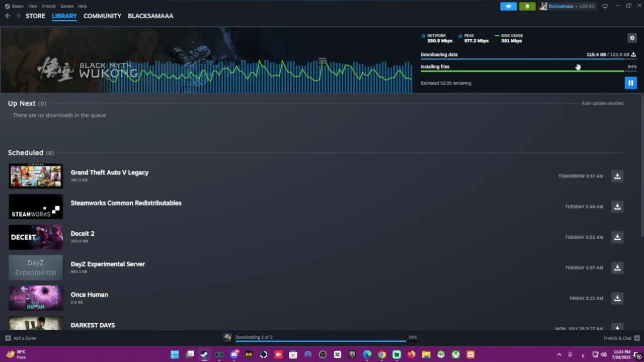
Task: Open Steamworks Common Redistributables title
Action: click(126, 203)
